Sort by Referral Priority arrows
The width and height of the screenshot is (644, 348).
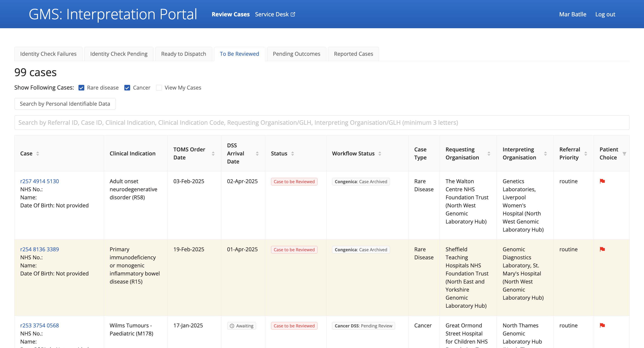586,153
